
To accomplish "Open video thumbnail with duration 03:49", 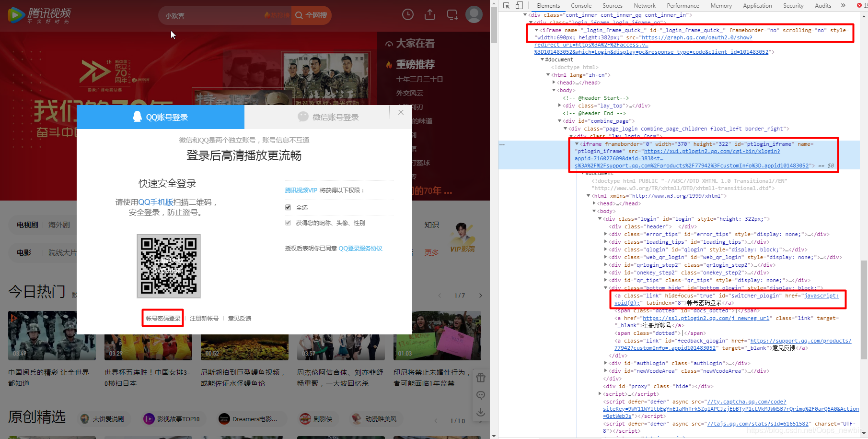I will pos(52,335).
